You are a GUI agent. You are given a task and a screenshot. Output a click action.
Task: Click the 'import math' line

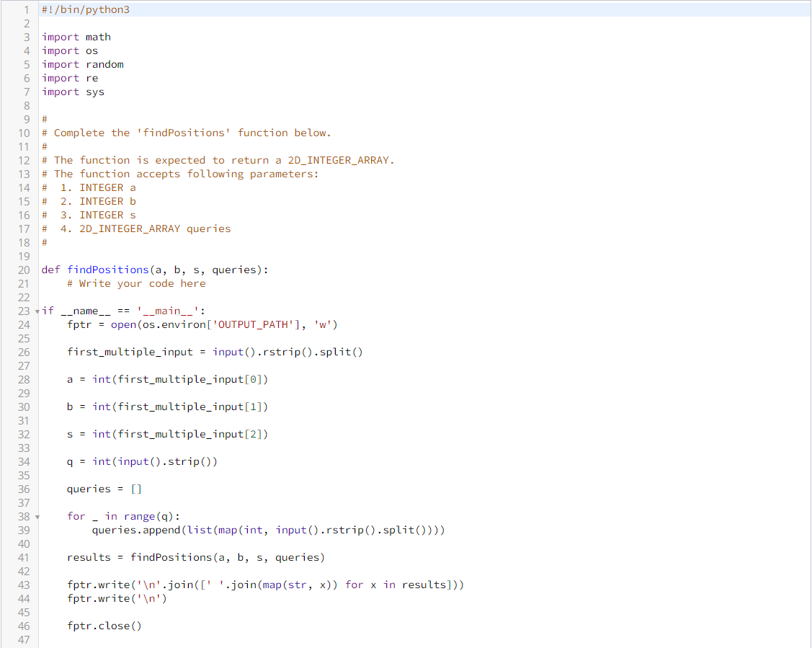76,37
